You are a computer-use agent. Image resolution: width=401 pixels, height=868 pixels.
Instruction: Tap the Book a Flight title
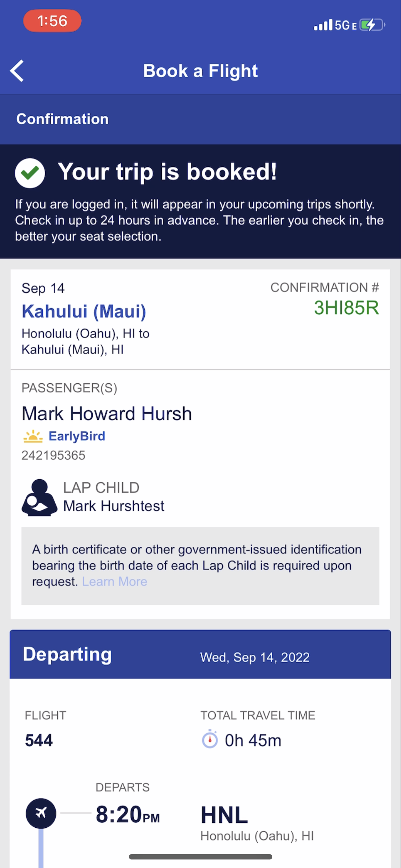point(200,71)
